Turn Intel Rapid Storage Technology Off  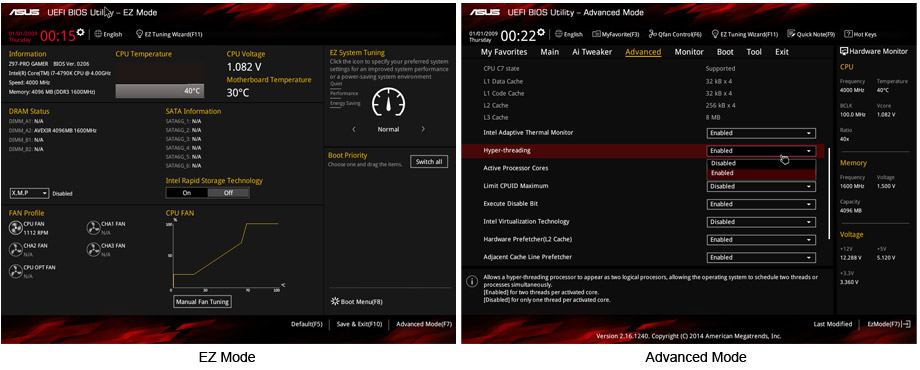pos(228,192)
